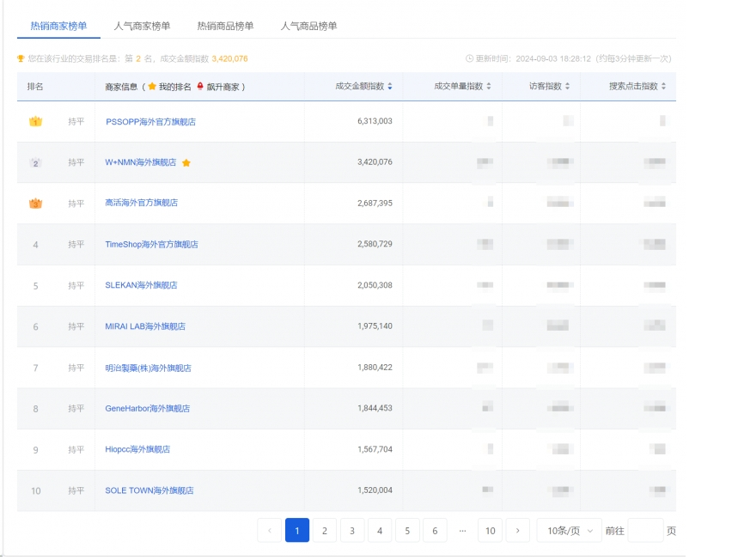Open Hiopcc海外旗舰店 store link
The image size is (738, 560).
(x=137, y=449)
